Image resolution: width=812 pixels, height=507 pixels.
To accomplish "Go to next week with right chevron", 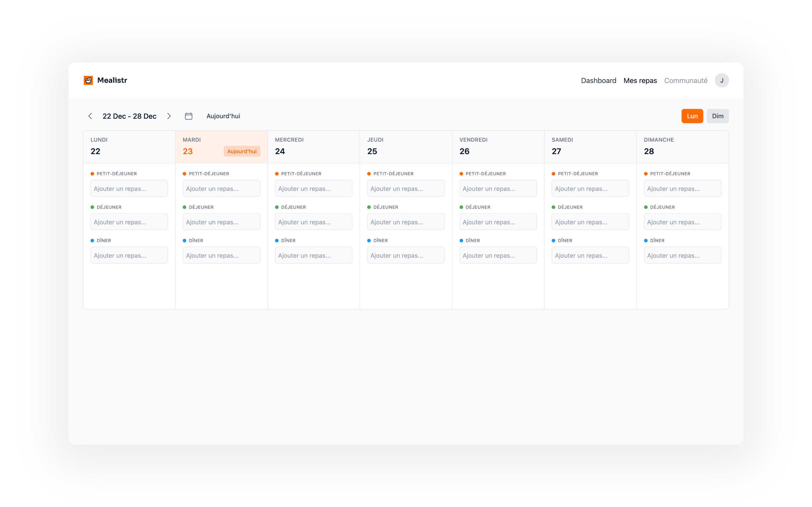I will pos(169,116).
